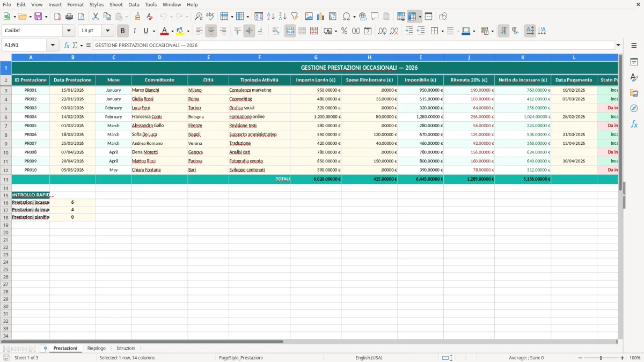Open the Data menu
This screenshot has height=362, width=644.
click(x=134, y=4)
